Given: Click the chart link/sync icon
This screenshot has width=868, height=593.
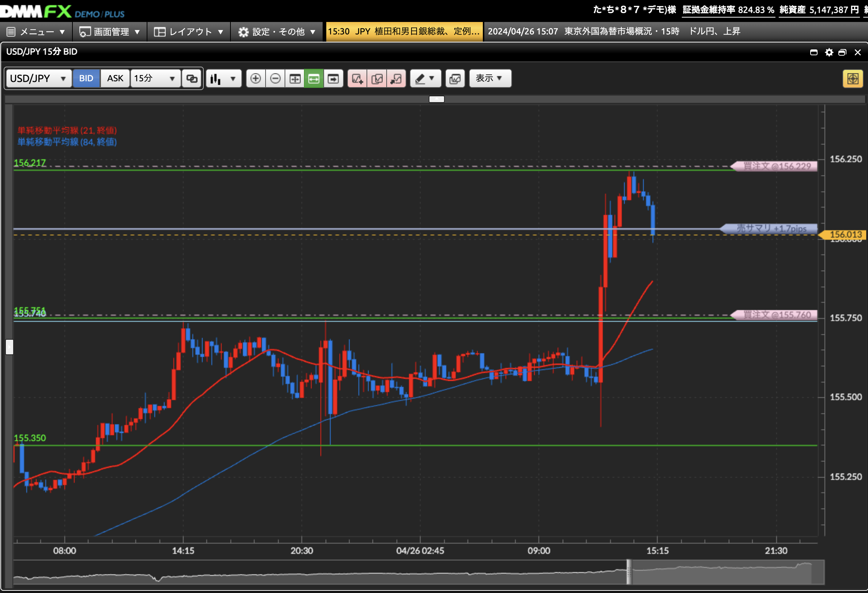Looking at the screenshot, I should click(192, 78).
